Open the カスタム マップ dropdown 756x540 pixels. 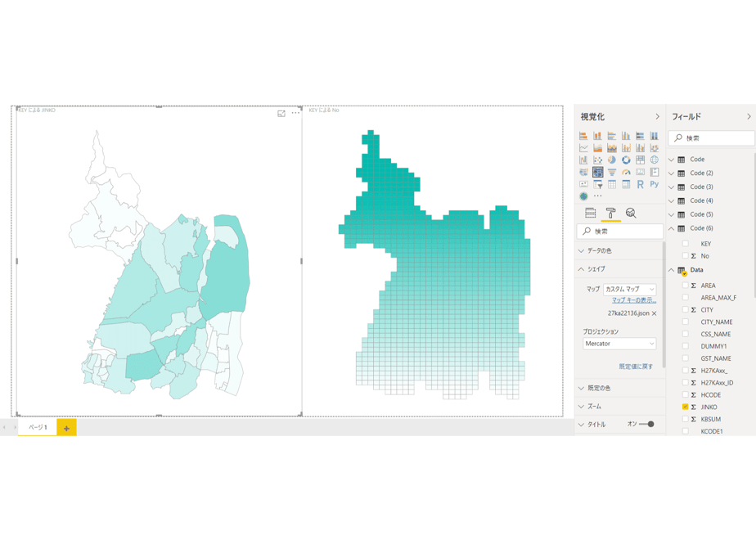[x=630, y=290]
